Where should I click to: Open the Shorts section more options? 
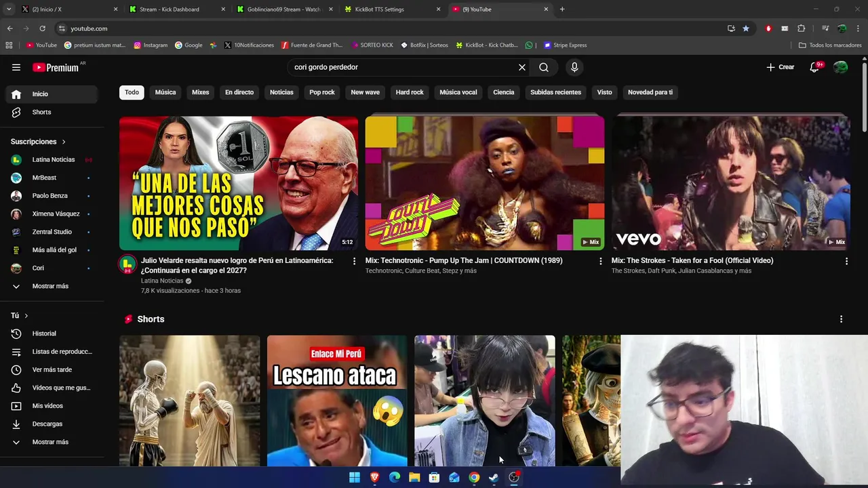click(x=841, y=319)
